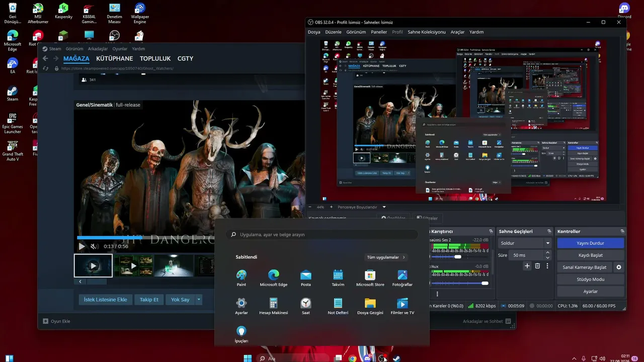Open Filmler ve TV app
644x362 pixels.
tap(403, 306)
